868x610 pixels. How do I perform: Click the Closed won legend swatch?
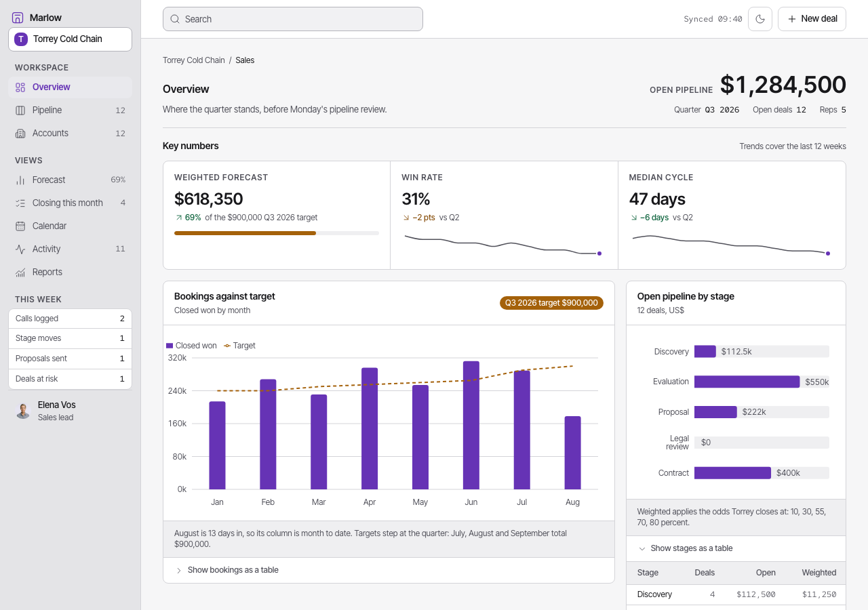170,346
